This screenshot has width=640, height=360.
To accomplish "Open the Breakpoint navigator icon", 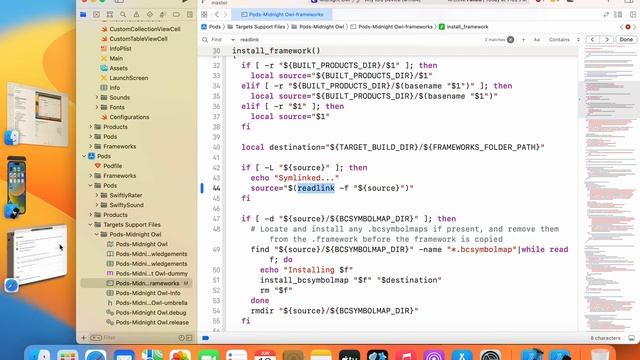I will (176, 14).
